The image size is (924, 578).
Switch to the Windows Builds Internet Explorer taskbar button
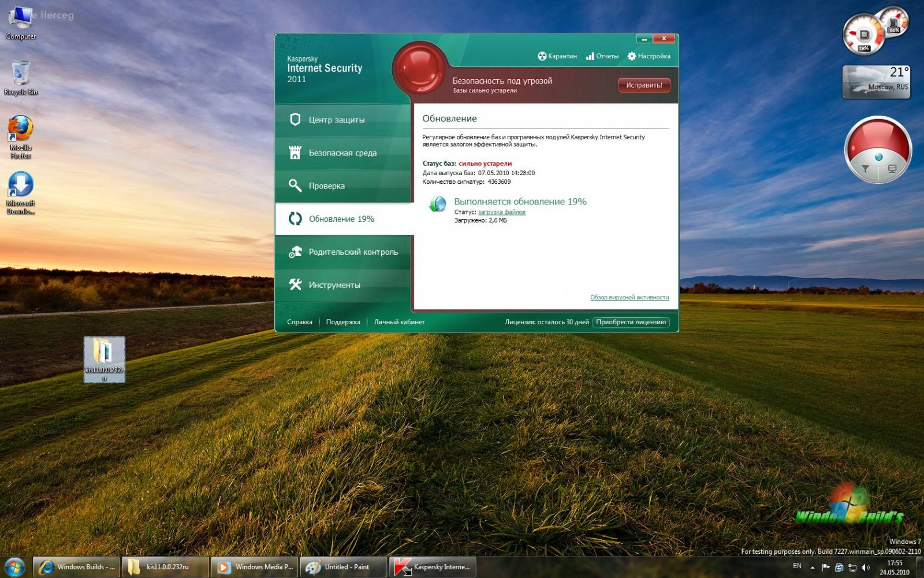76,567
